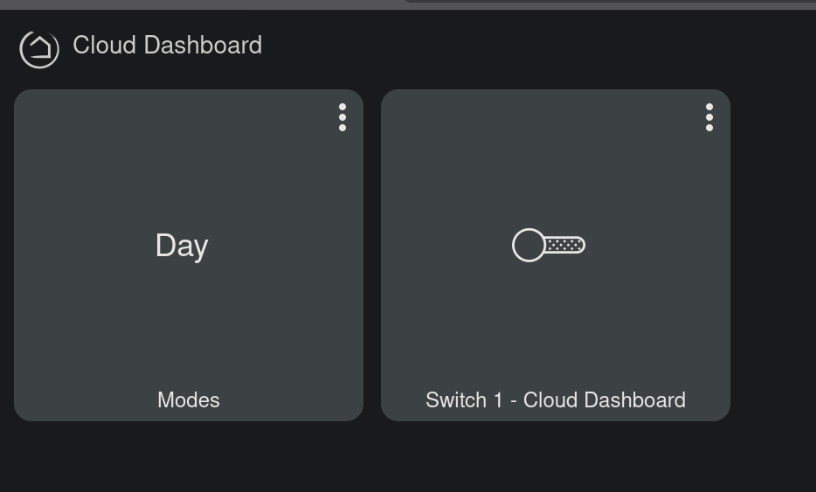Open the Modes tile three-dot menu
The height and width of the screenshot is (492, 816).
(x=342, y=117)
